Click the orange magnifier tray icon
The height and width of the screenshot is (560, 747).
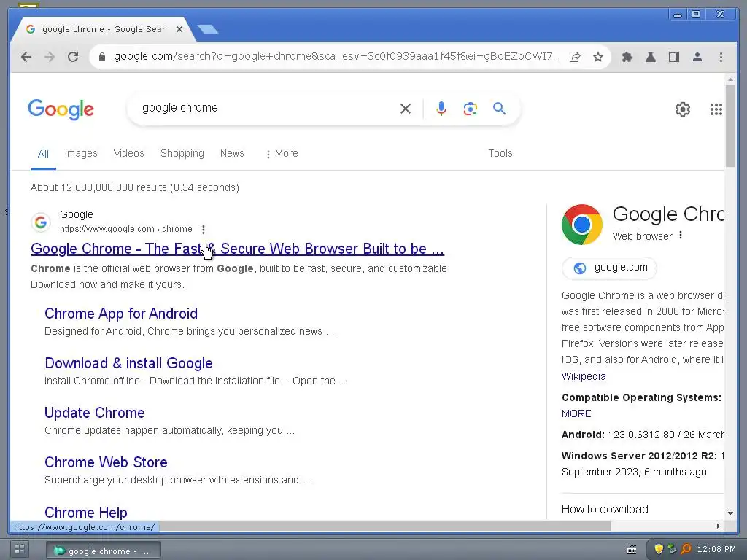pyautogui.click(x=686, y=549)
